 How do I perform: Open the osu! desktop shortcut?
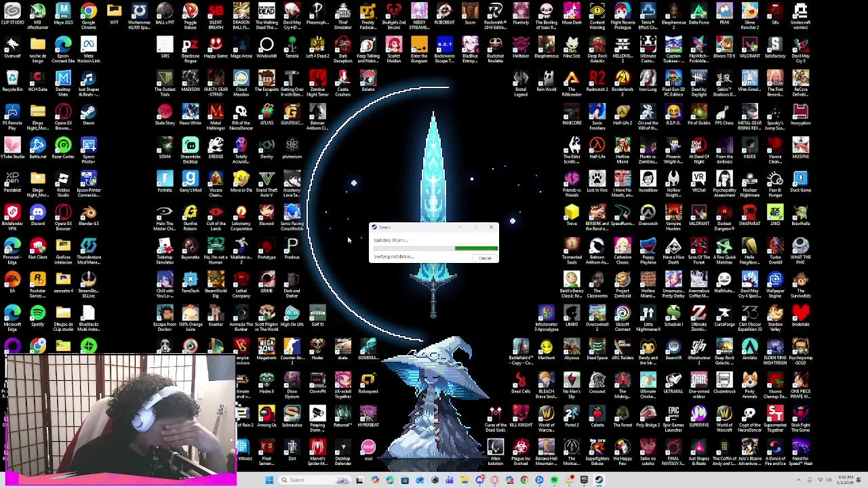tap(368, 450)
